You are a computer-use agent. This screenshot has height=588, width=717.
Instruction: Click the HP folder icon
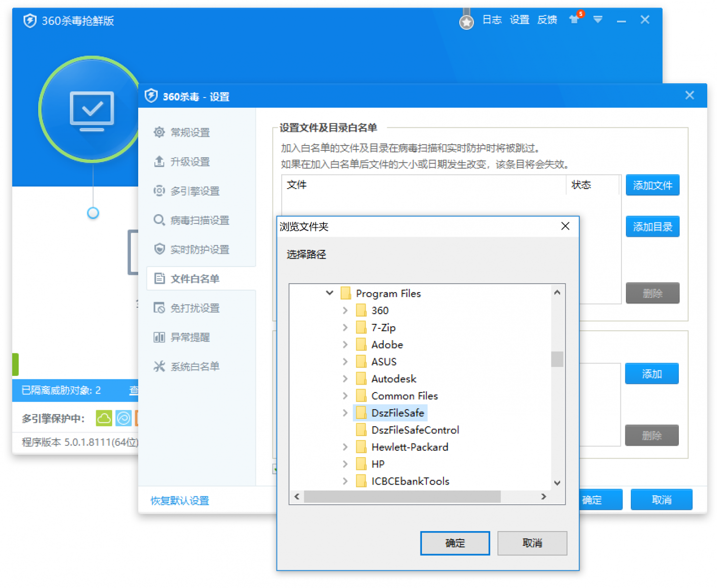[361, 464]
